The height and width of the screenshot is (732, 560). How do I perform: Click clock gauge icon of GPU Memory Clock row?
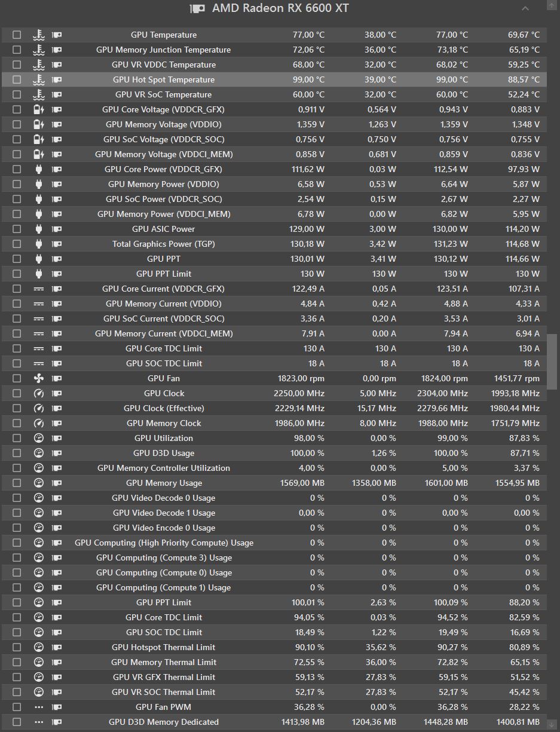(x=38, y=423)
